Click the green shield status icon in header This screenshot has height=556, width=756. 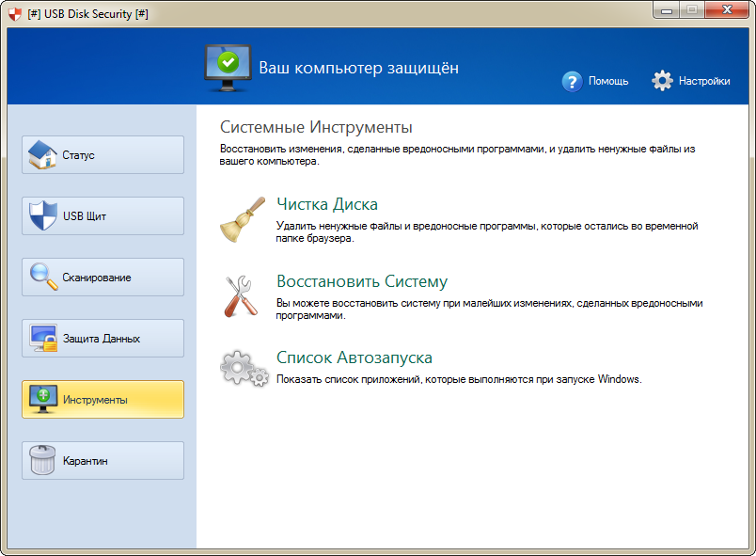(228, 63)
